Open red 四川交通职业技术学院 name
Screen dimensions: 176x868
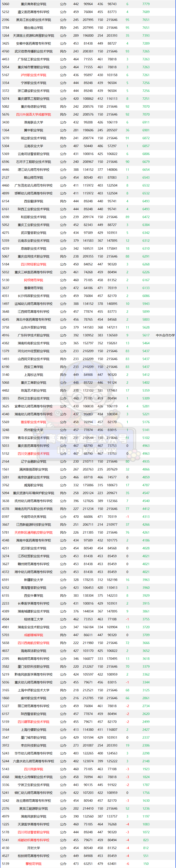(x=33, y=454)
